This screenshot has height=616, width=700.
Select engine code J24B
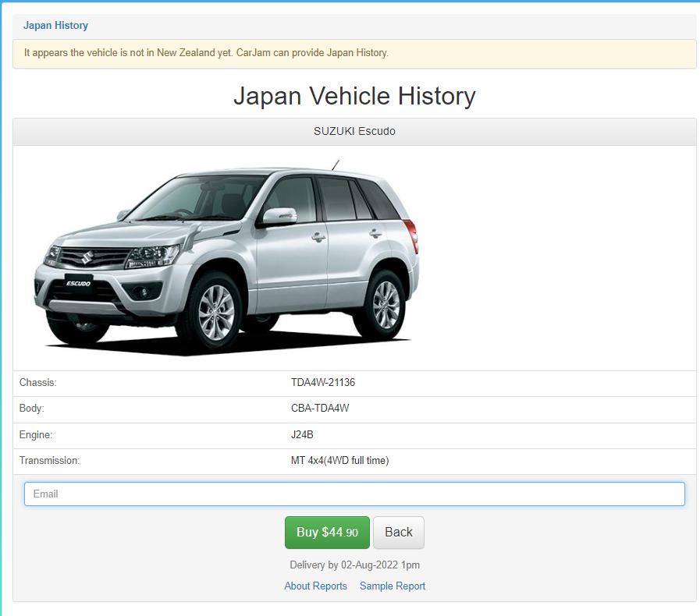pos(302,435)
